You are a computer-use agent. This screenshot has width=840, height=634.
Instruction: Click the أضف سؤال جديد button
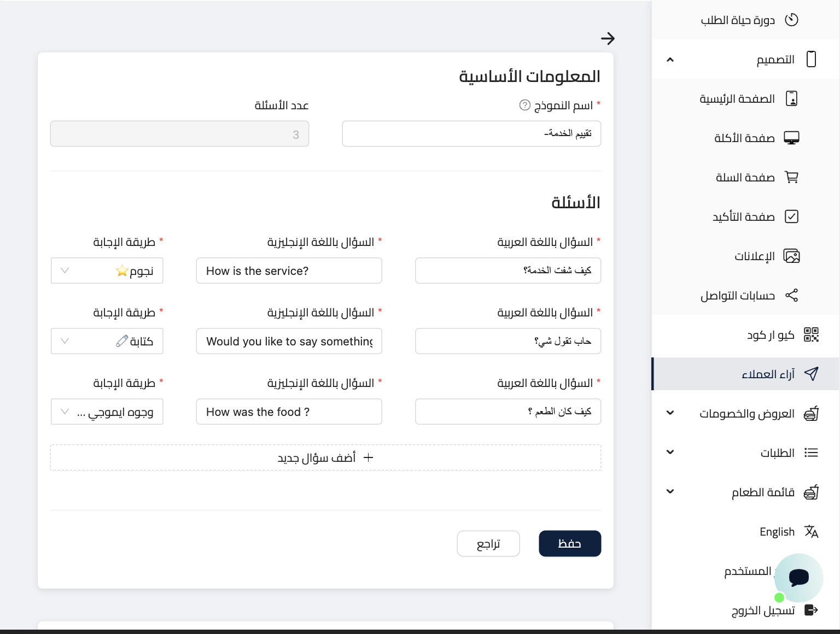(325, 457)
